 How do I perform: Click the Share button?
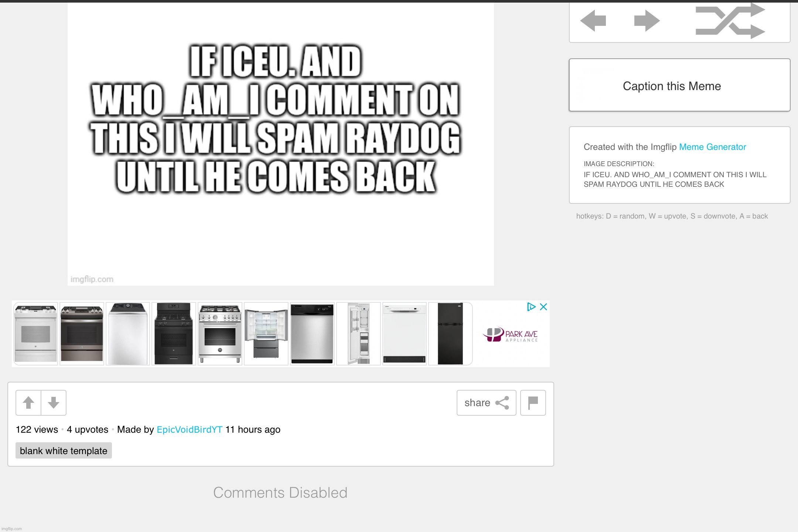click(x=487, y=402)
